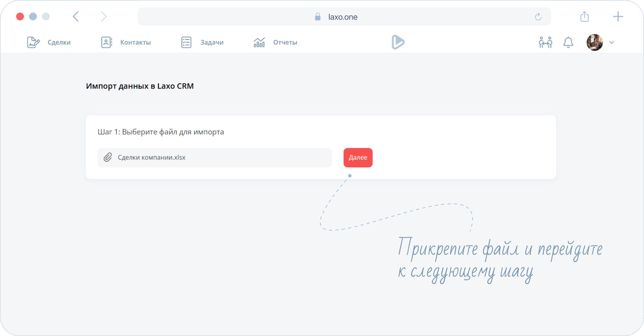Click the Задачи checklist icon
644x336 pixels.
(x=186, y=42)
